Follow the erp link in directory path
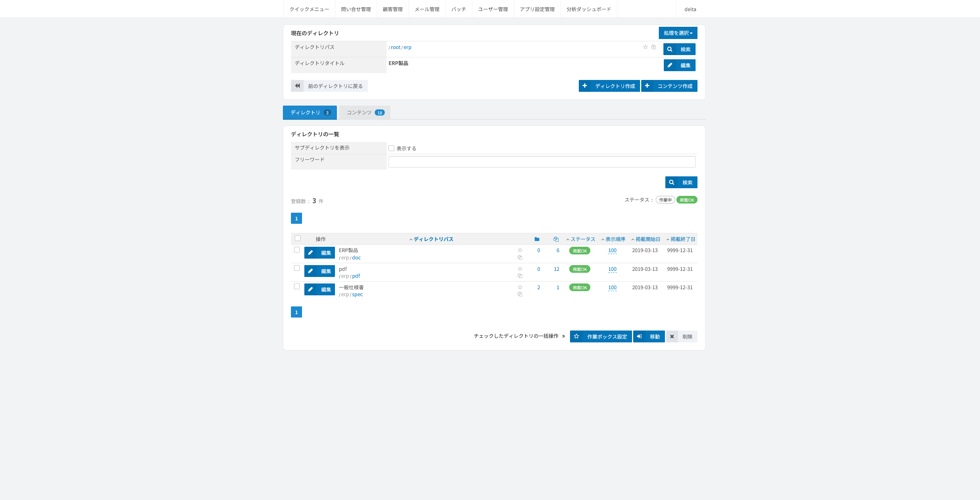The image size is (980, 500). pos(407,47)
